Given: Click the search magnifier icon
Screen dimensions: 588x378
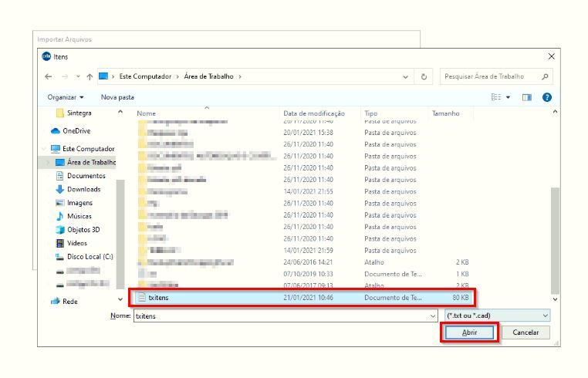Looking at the screenshot, I should [x=545, y=76].
